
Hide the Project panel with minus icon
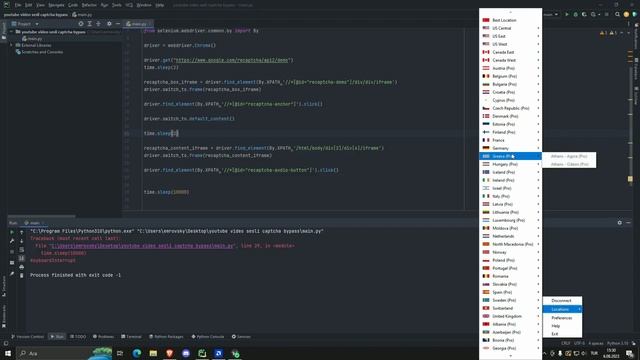(118, 24)
